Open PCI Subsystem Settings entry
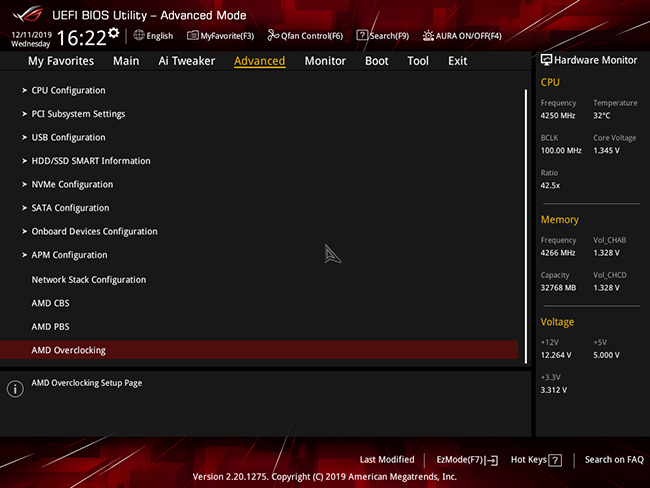The width and height of the screenshot is (650, 488). [x=78, y=114]
